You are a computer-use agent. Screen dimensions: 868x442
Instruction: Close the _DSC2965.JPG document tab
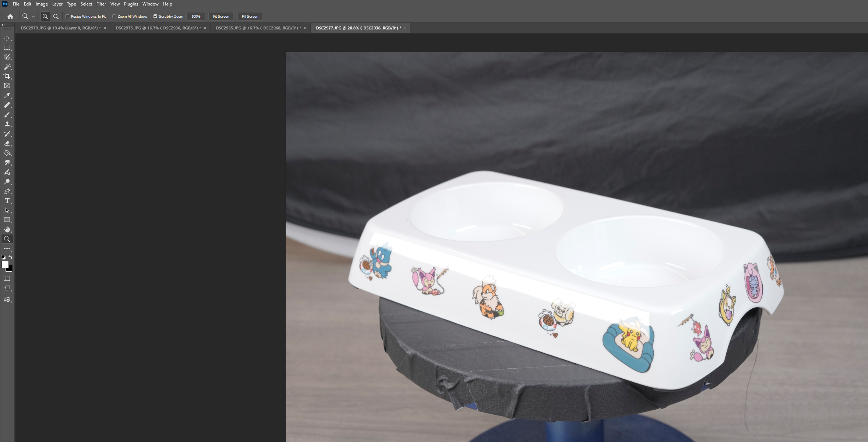click(x=305, y=28)
